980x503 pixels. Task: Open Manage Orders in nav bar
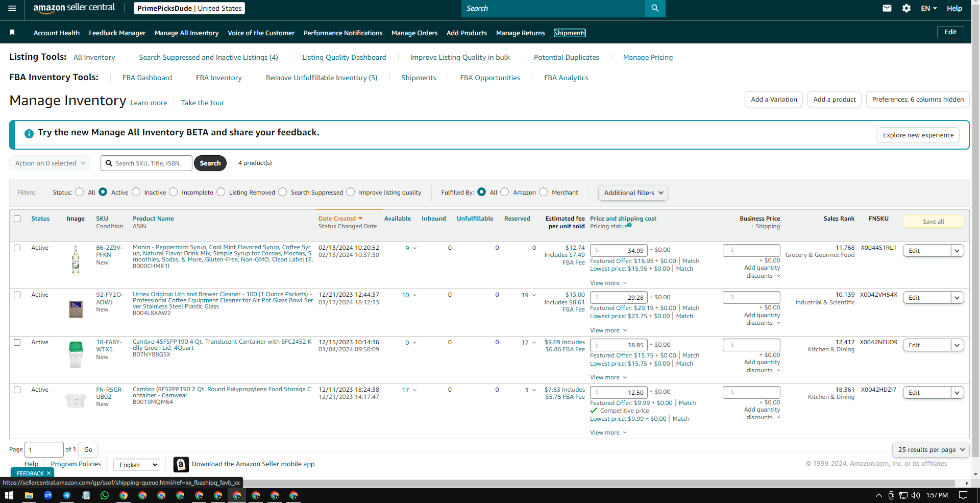[x=414, y=33]
